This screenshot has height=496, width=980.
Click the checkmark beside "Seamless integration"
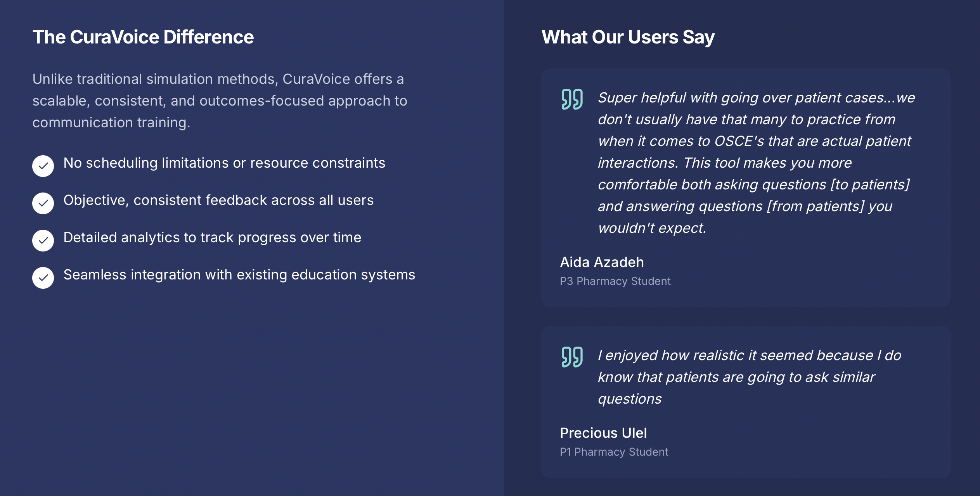click(43, 278)
